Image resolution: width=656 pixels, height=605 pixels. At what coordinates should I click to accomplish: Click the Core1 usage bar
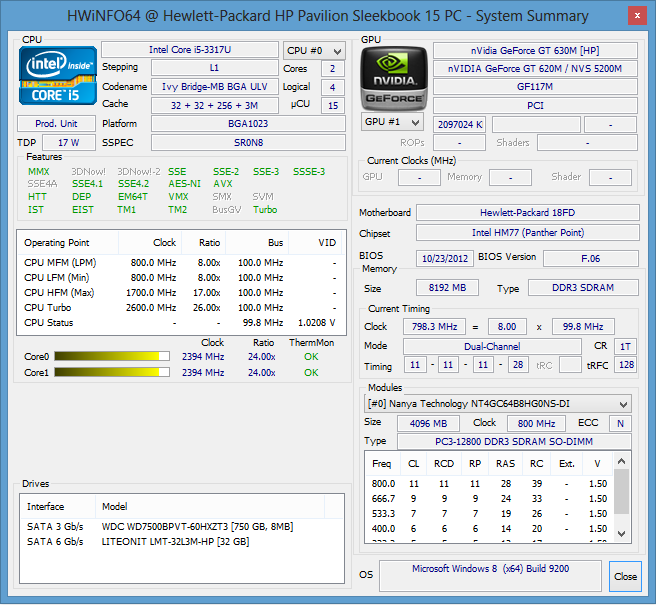pyautogui.click(x=112, y=373)
